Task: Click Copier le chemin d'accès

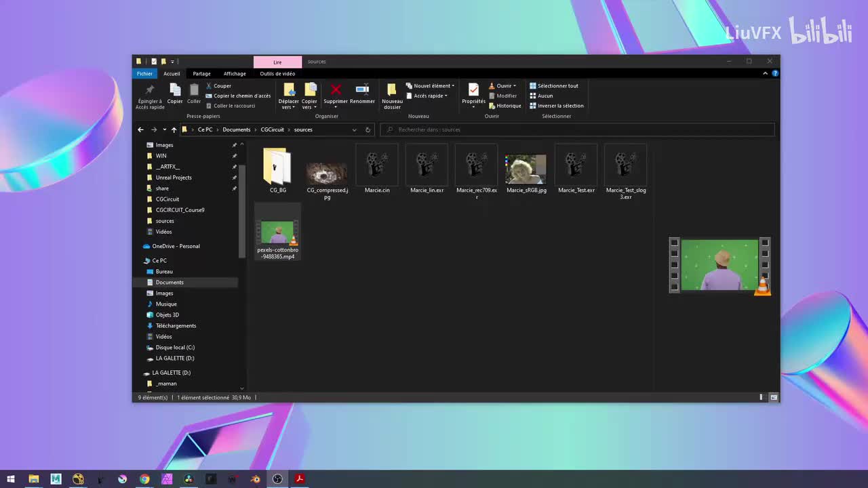Action: (x=238, y=96)
